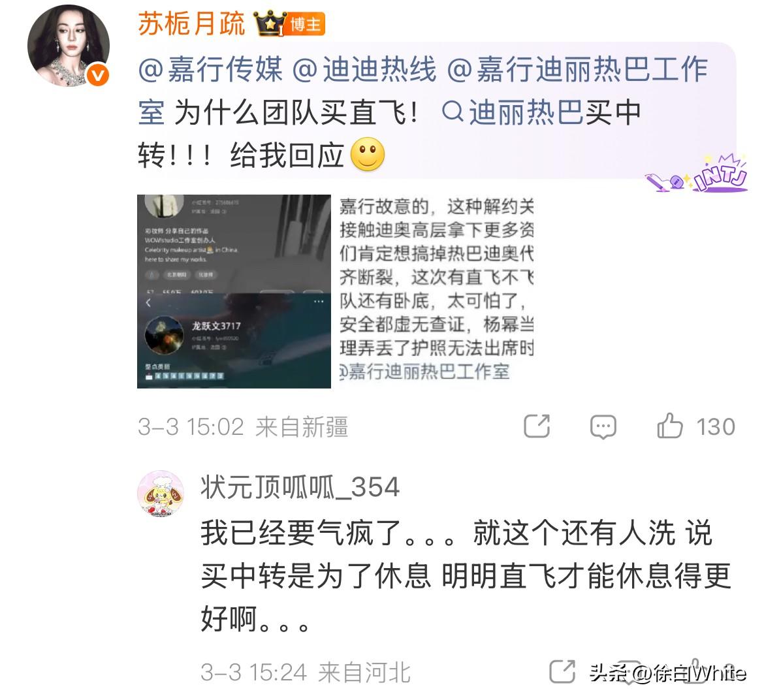Open 状元顶呱呱_354's avatar

pyautogui.click(x=161, y=493)
